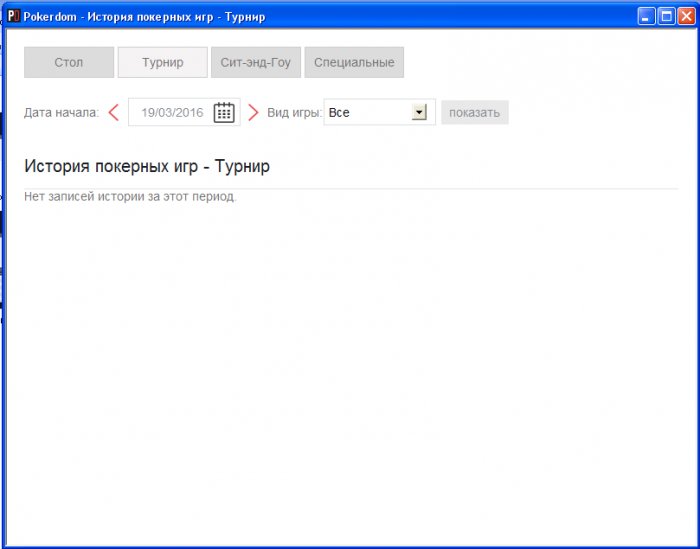Switch to the Стол tab
The image size is (700, 549).
coord(69,62)
